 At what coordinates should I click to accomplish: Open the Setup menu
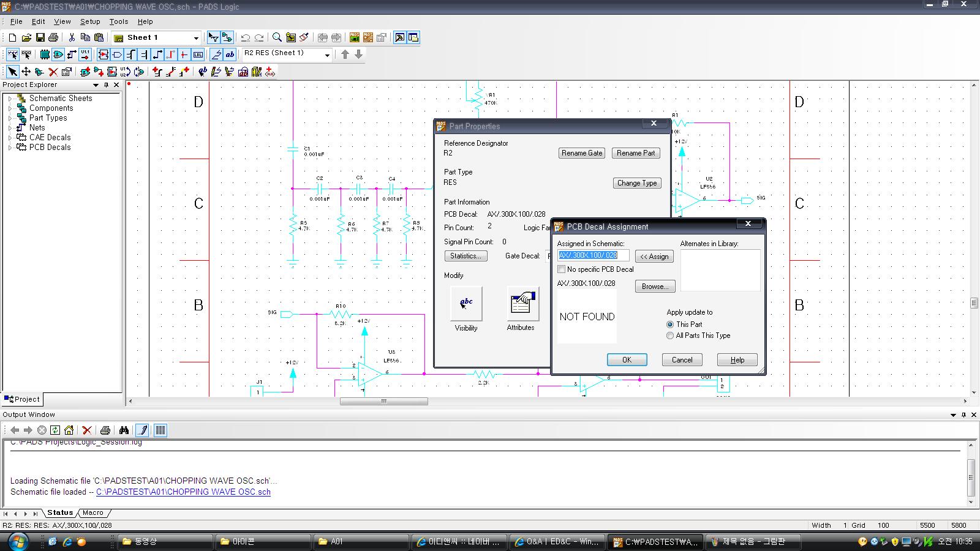click(90, 21)
